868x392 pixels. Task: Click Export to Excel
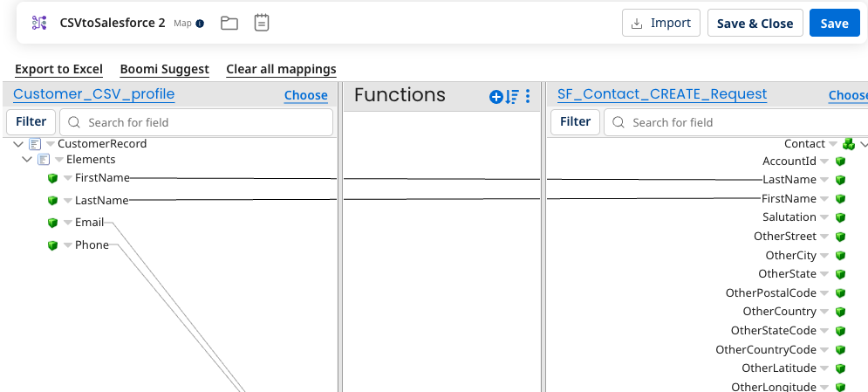[58, 69]
